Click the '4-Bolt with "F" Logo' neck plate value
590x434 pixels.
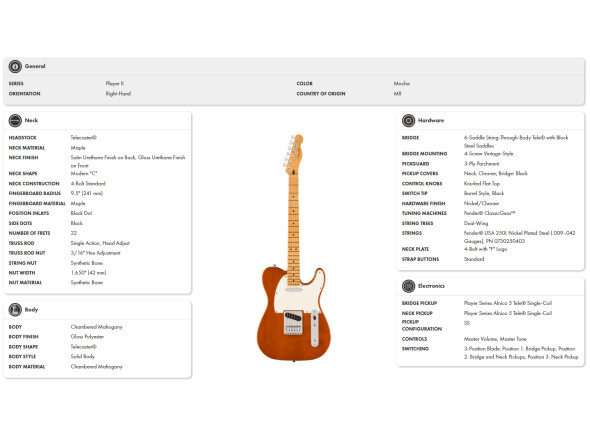(x=485, y=249)
